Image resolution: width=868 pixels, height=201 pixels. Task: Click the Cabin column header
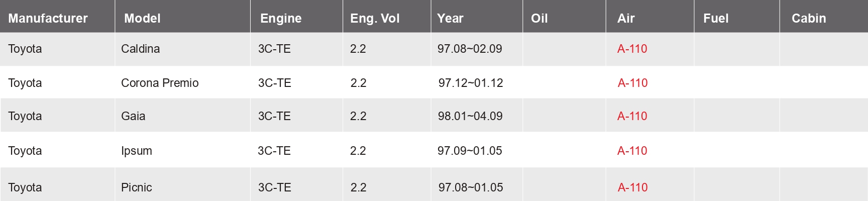coord(809,19)
